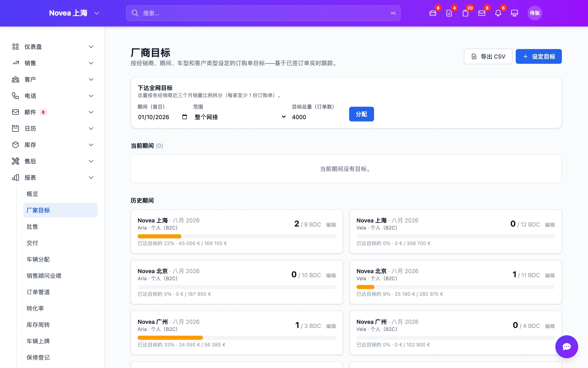Screen dimensions: 588x368
Task: Click the 客户 people icon
Action: coord(16,79)
